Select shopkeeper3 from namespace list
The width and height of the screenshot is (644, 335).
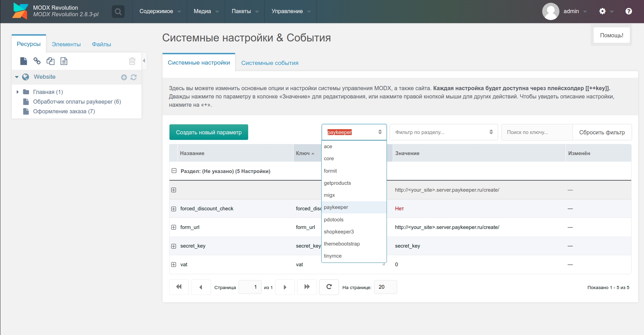coord(339,232)
